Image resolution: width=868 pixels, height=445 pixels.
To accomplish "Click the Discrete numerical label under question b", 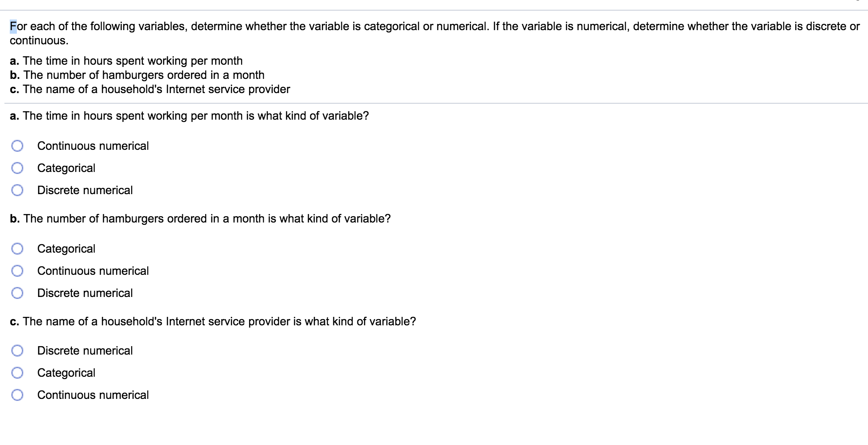I will (85, 293).
